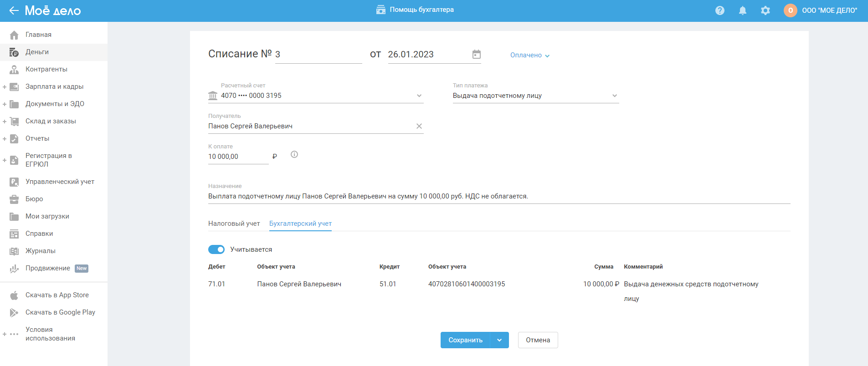Select Бухгалтерский учет tab
868x366 pixels.
click(x=300, y=224)
